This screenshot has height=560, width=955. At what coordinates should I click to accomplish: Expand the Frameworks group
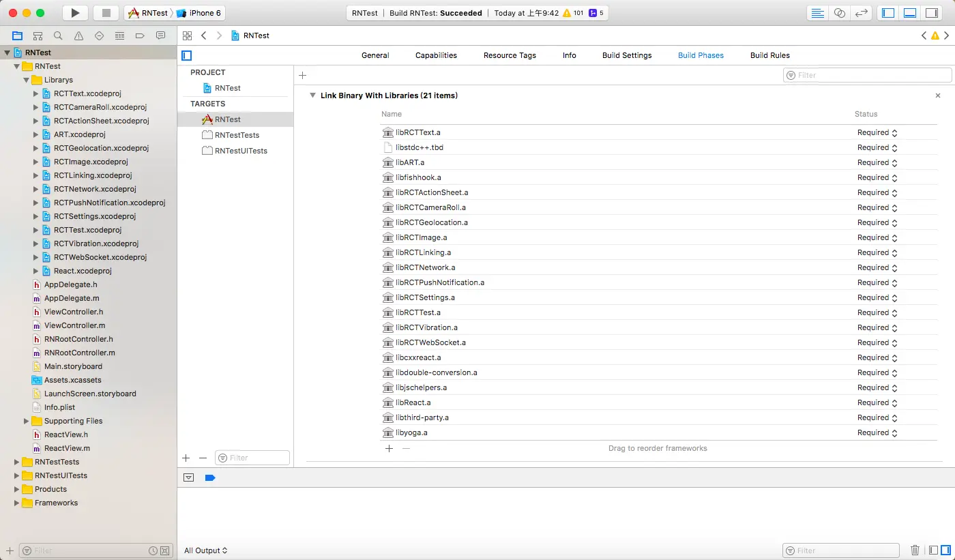click(17, 503)
